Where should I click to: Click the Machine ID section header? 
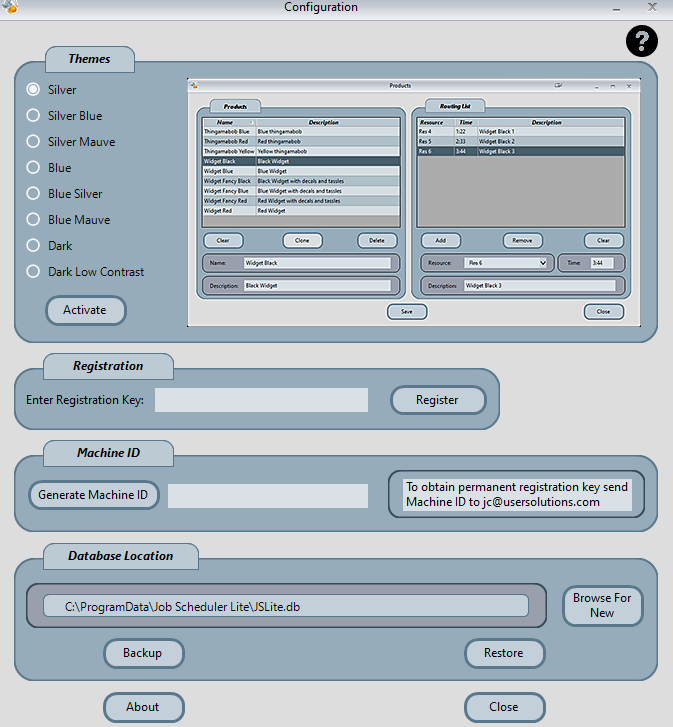(x=108, y=453)
